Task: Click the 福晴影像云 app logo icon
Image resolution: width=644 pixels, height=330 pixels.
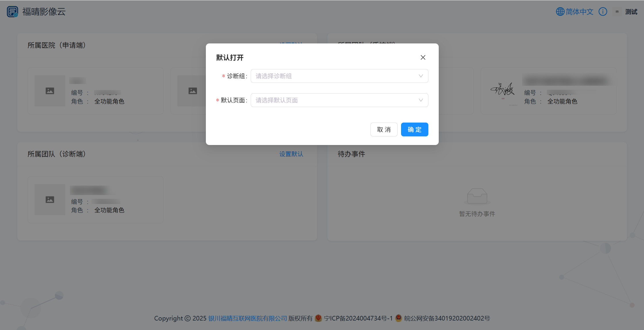Action: tap(12, 12)
